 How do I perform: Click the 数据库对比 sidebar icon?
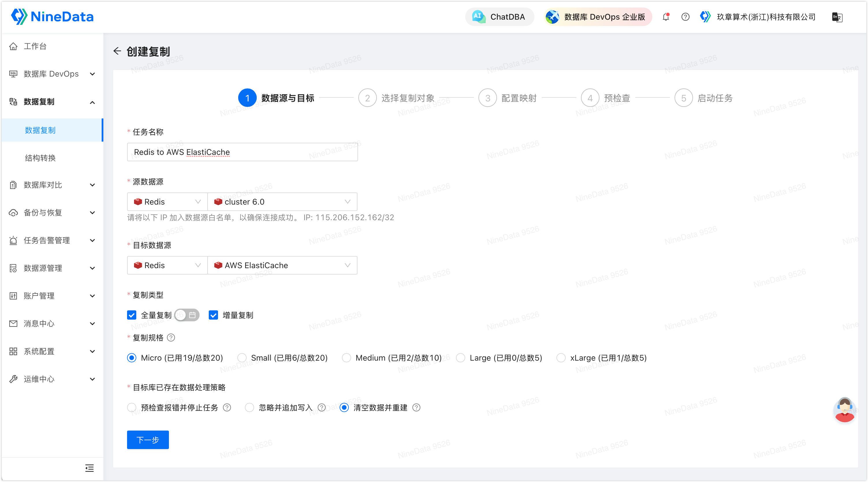pos(13,185)
